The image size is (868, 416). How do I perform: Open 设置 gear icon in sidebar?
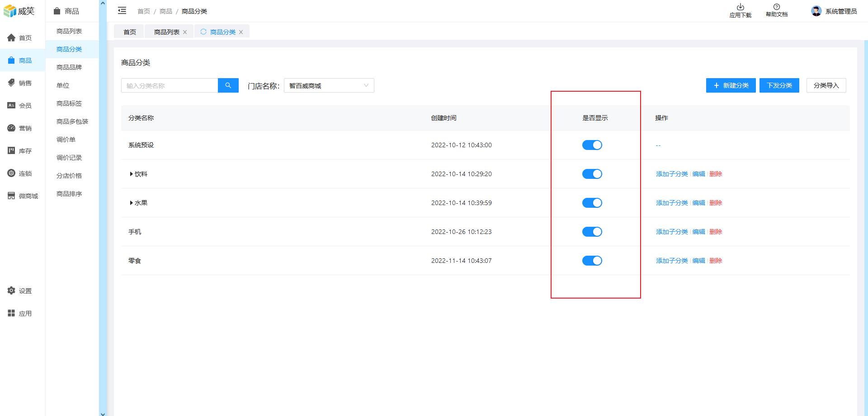coord(11,291)
